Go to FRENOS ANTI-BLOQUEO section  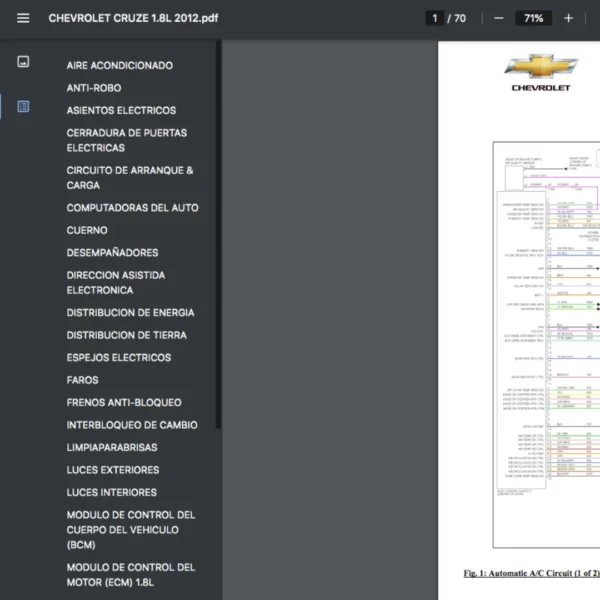tap(124, 403)
